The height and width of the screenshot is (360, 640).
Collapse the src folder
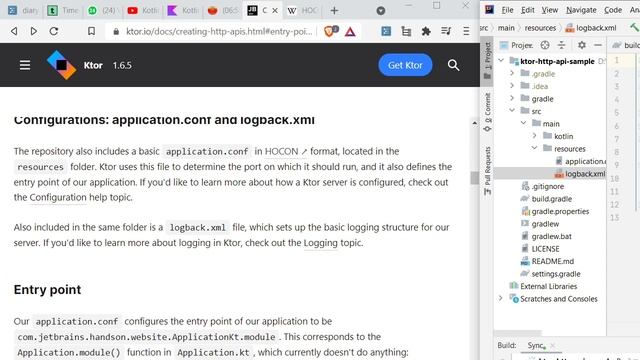point(512,111)
